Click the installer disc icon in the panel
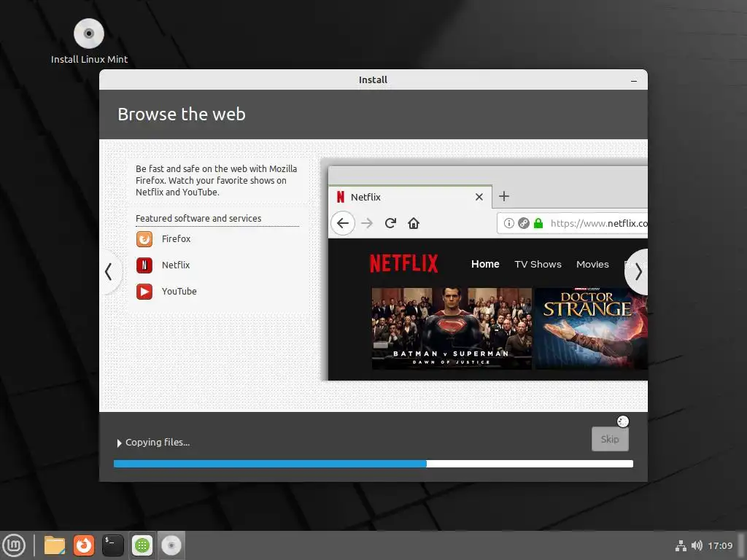The height and width of the screenshot is (560, 747). click(x=171, y=545)
